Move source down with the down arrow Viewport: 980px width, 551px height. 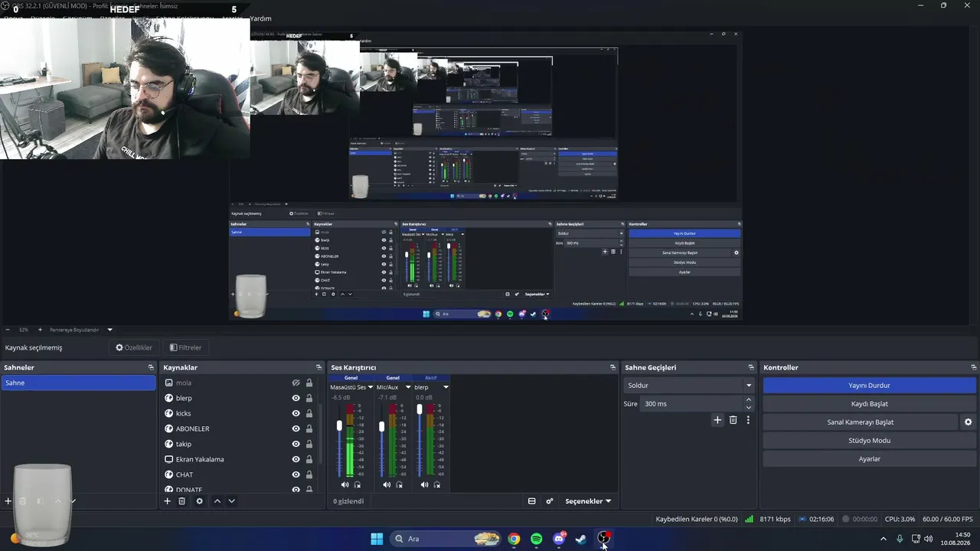pos(231,501)
